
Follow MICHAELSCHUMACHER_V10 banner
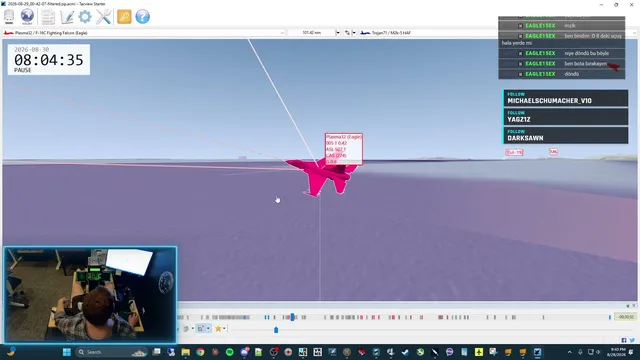click(565, 98)
